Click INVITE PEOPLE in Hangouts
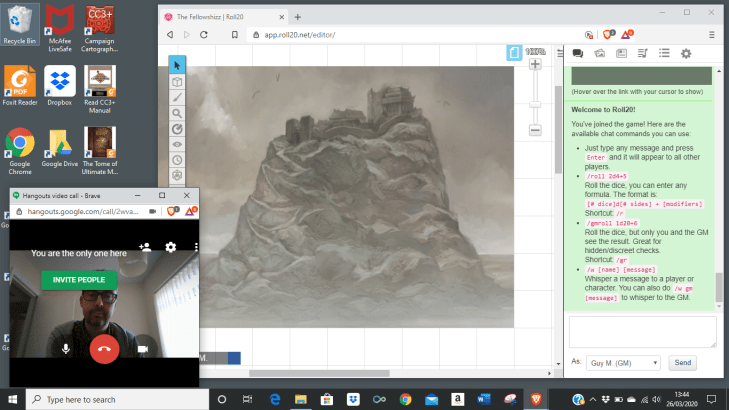 (79, 280)
